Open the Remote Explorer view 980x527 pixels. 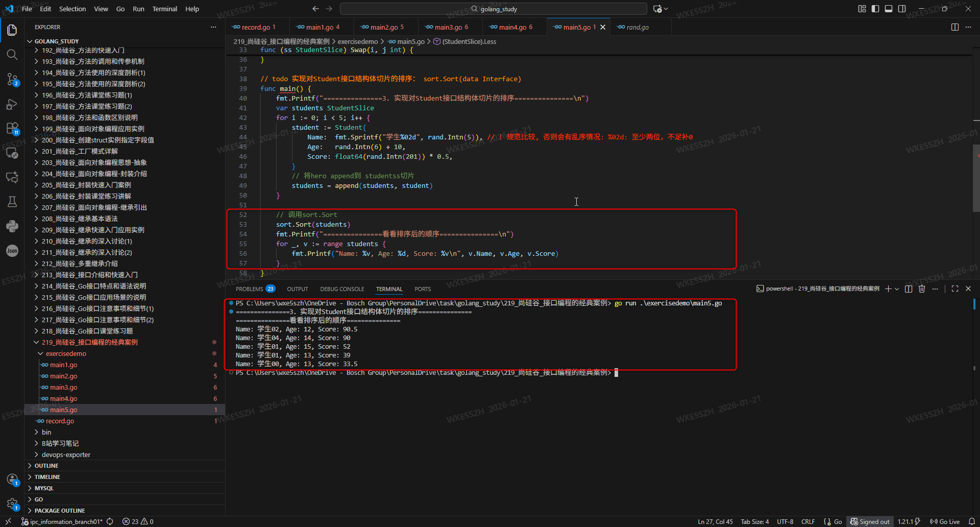[12, 153]
